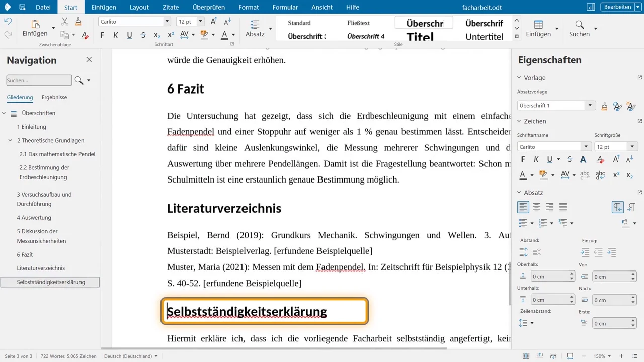Increase paragraph spacing in the Abstand section
Image resolution: width=644 pixels, height=362 pixels.
pyautogui.click(x=523, y=252)
